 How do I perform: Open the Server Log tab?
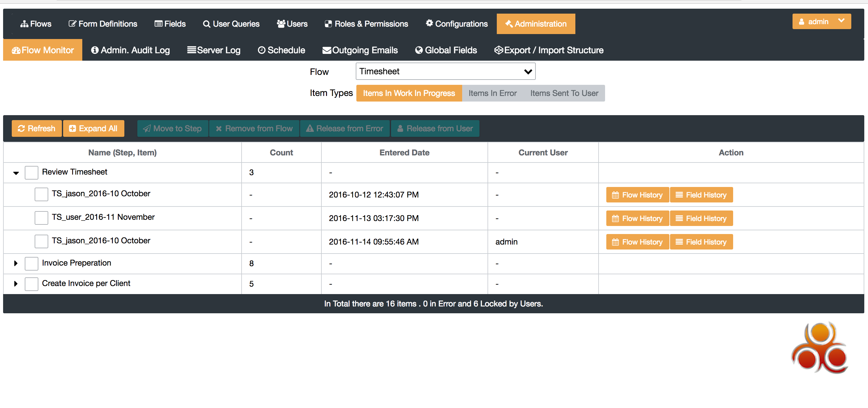[214, 50]
